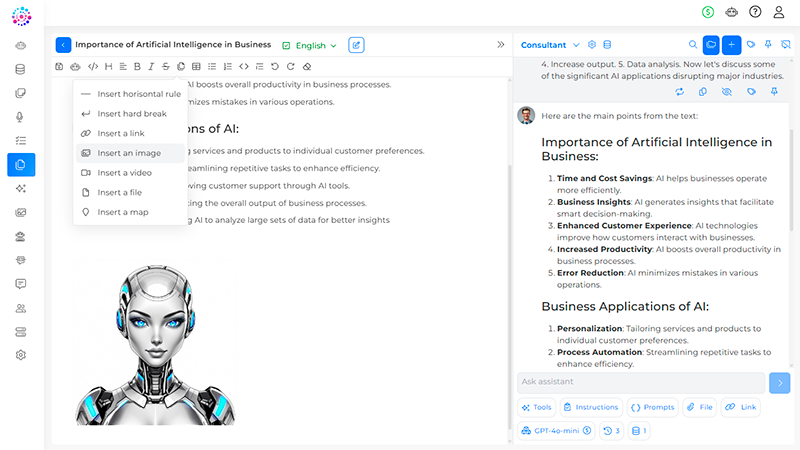Toggle message visibility with crossed-eye icon

[726, 91]
